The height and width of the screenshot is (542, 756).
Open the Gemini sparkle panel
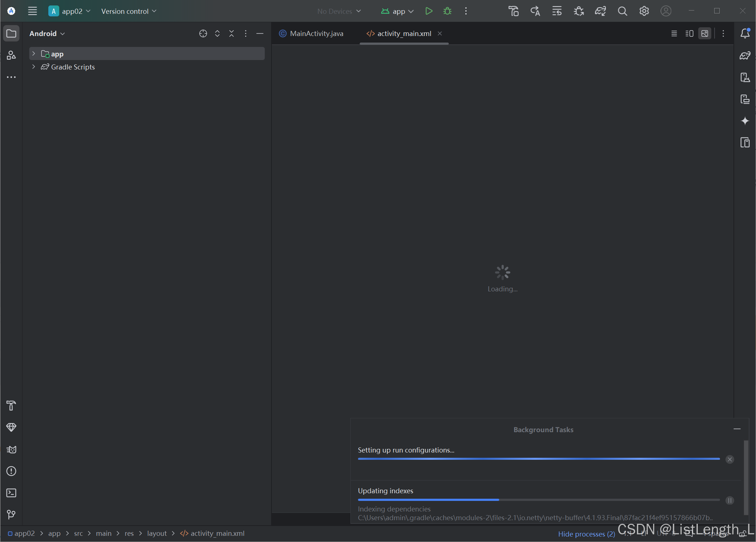(745, 121)
